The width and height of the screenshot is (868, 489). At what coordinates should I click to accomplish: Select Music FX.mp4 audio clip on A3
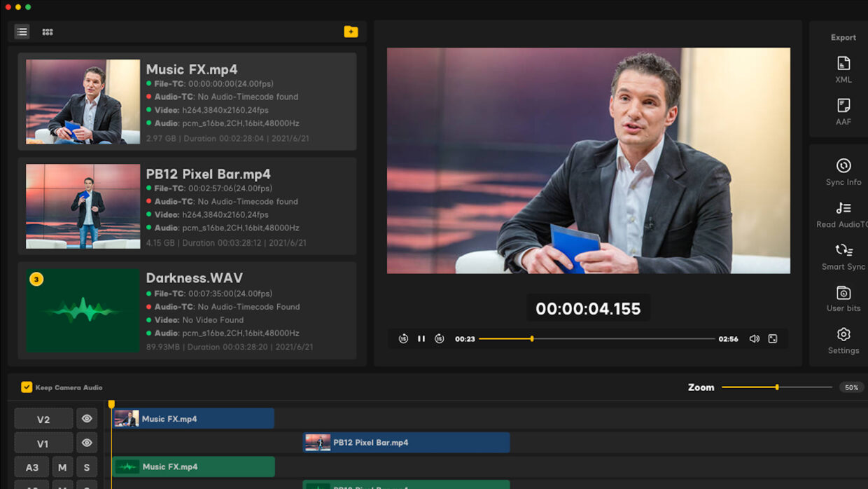[193, 467]
